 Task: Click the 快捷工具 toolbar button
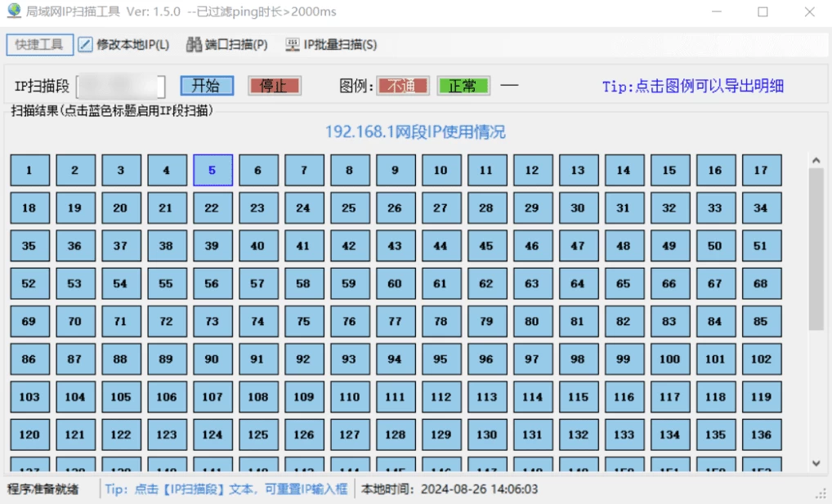(39, 45)
